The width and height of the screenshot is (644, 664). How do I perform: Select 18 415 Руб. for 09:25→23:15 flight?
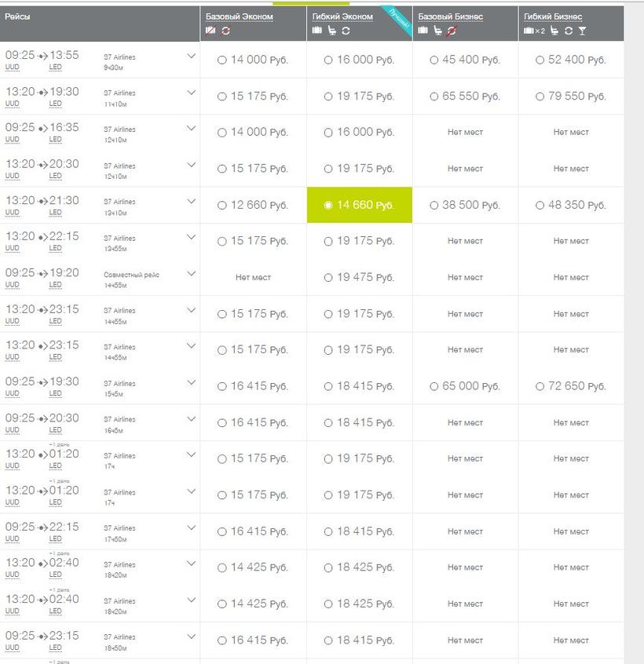pyautogui.click(x=328, y=640)
